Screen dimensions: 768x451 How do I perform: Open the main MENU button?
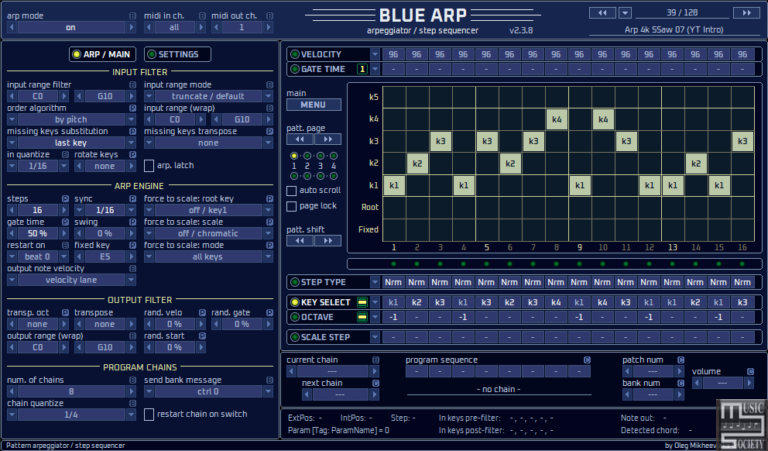[313, 105]
